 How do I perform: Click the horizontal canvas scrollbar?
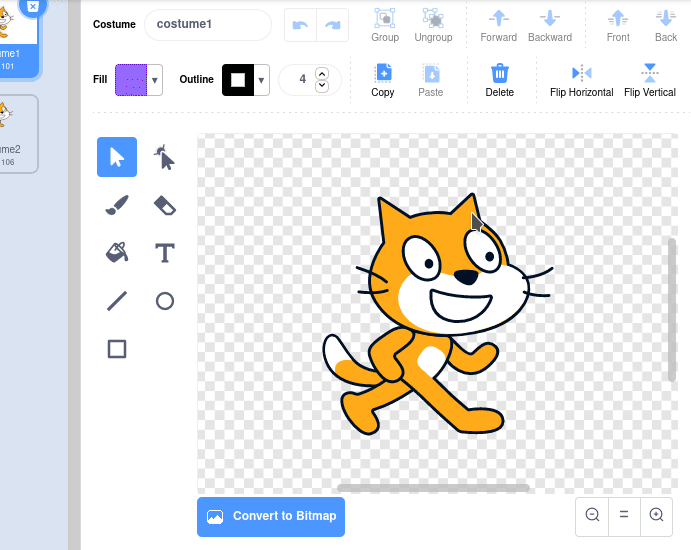pyautogui.click(x=433, y=488)
